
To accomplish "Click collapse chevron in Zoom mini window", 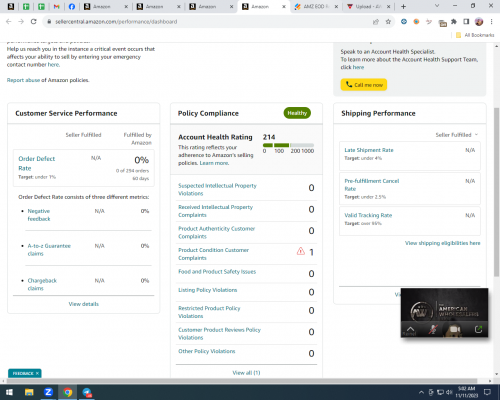I will point(410,329).
